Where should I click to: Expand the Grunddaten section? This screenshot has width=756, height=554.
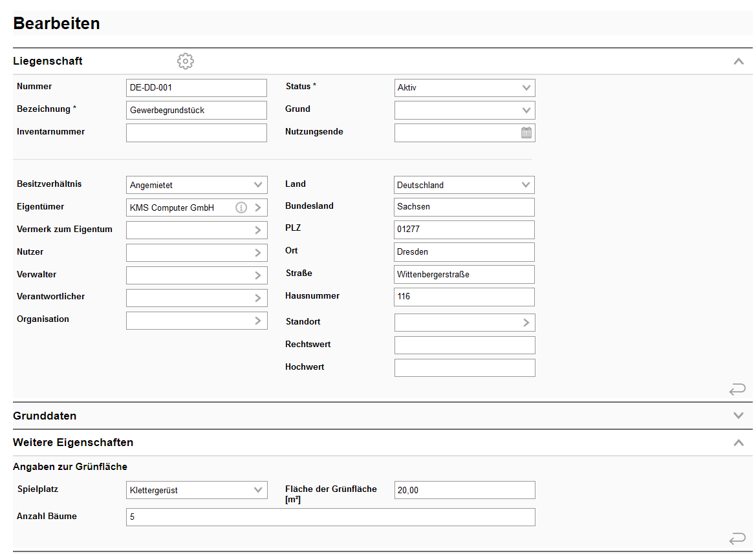739,416
